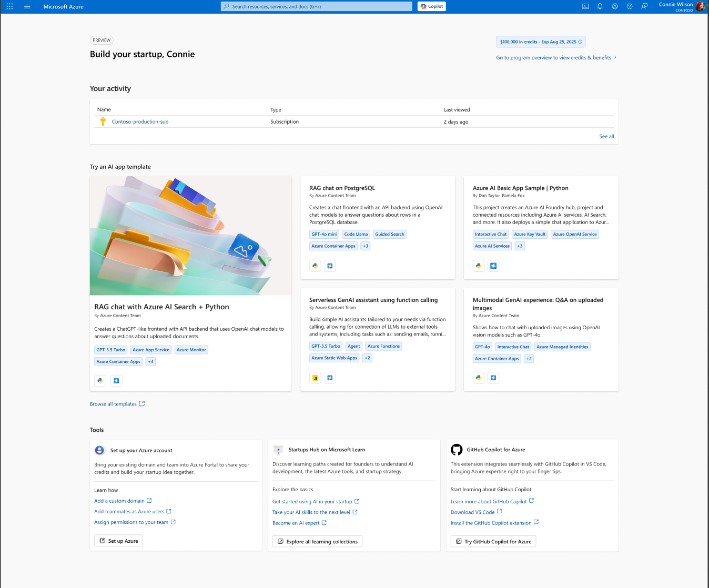Click Python icon on Multimodal GenAI card

click(479, 378)
